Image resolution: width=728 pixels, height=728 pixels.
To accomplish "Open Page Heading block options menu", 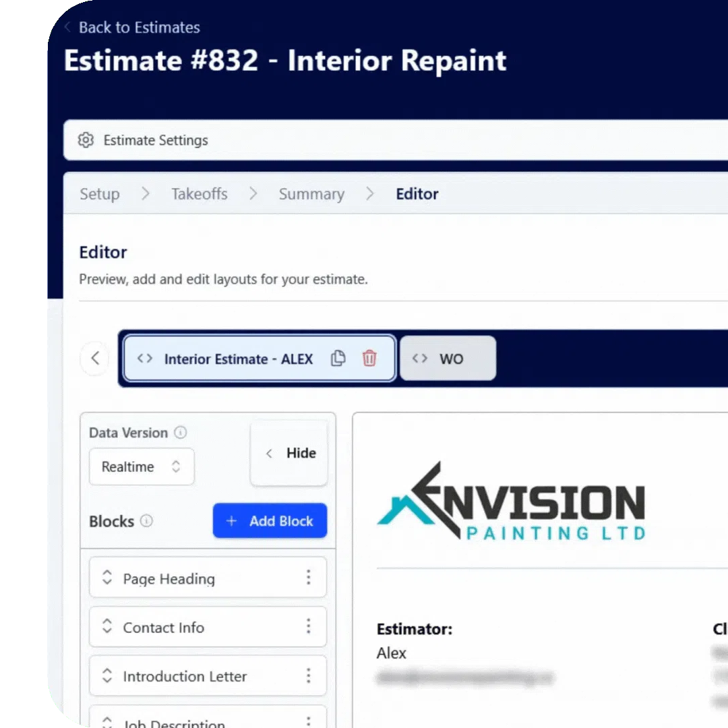I will [x=308, y=577].
